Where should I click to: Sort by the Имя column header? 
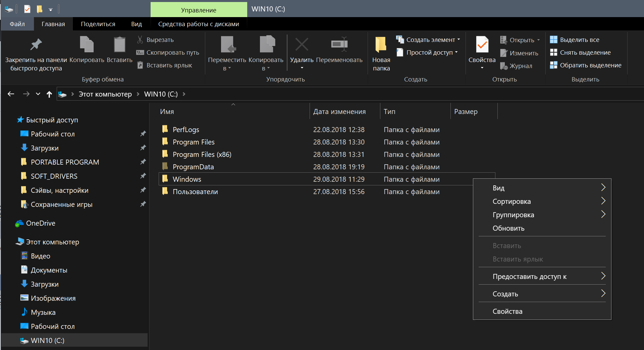coord(234,112)
